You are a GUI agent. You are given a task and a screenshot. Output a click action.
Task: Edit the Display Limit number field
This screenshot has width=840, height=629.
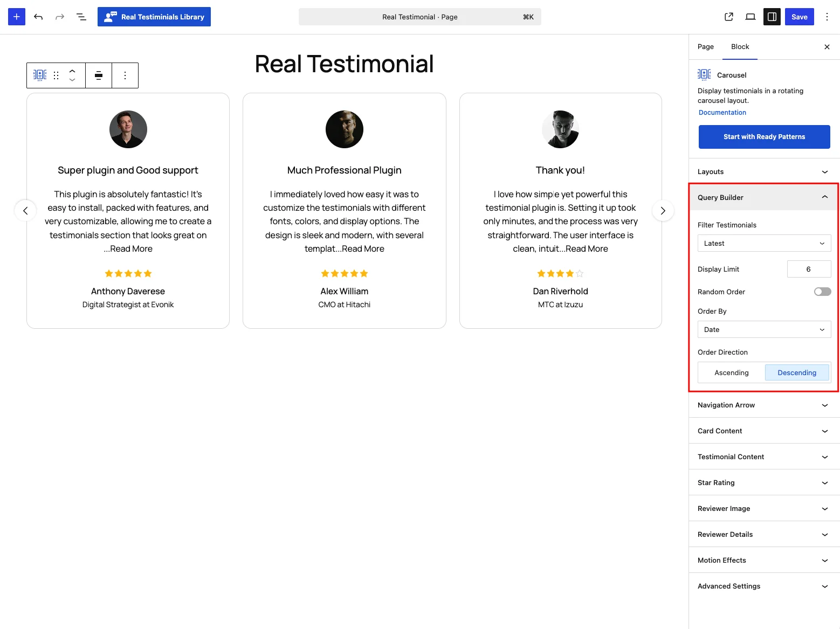[809, 269]
